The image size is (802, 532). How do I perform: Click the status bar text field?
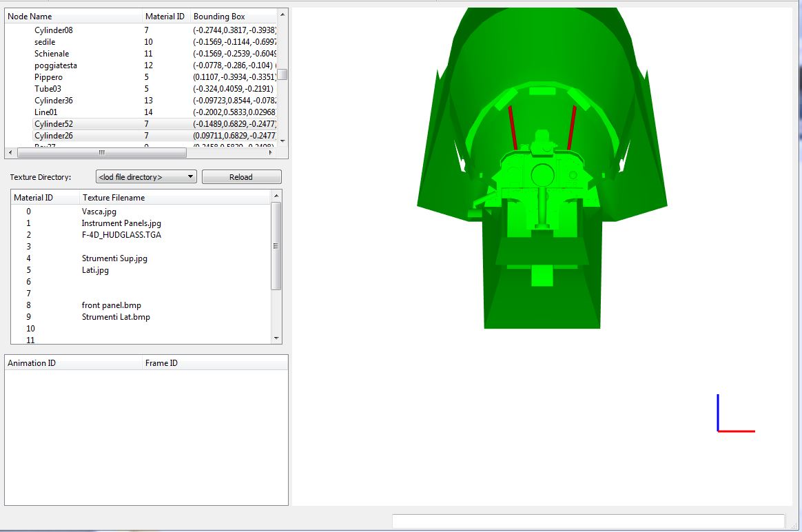588,521
